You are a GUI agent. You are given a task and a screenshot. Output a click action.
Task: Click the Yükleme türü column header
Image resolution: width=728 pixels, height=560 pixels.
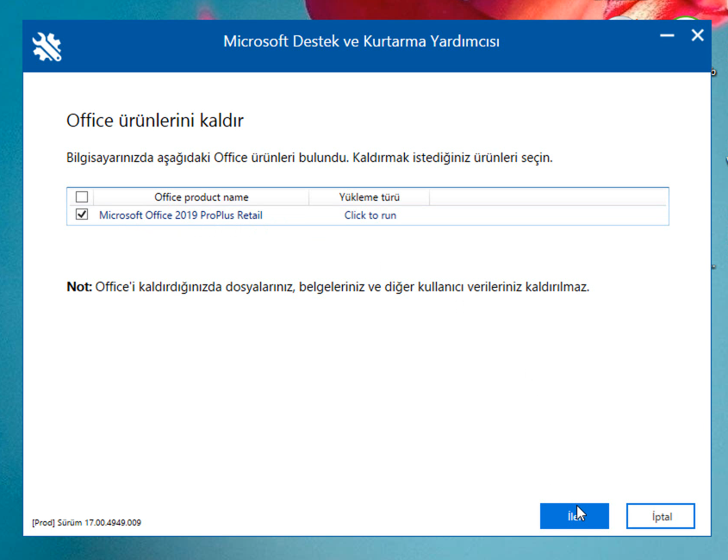tap(370, 197)
